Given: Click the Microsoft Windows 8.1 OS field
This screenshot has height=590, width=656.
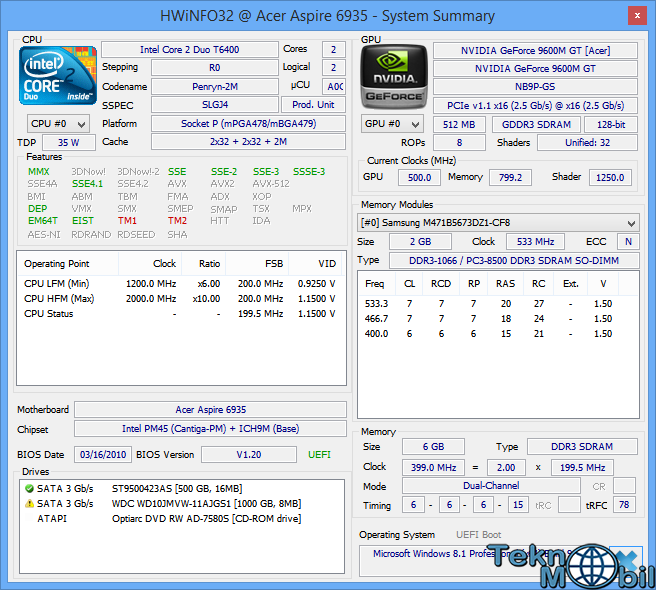Looking at the screenshot, I should (x=483, y=561).
